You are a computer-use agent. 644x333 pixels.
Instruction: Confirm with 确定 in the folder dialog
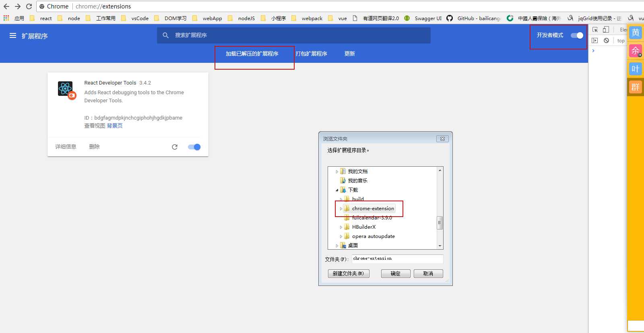pos(396,273)
